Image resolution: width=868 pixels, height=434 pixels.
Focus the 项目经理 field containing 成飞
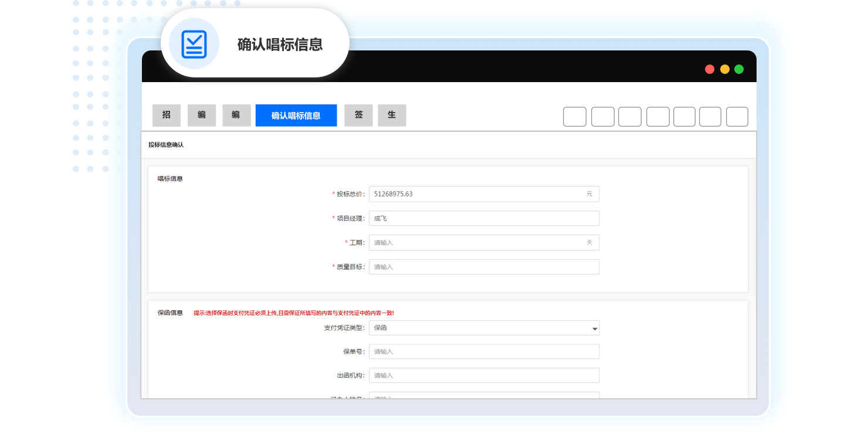484,218
